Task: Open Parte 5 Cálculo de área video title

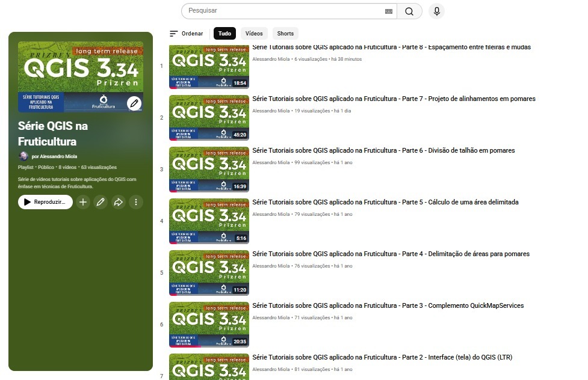Action: (385, 202)
